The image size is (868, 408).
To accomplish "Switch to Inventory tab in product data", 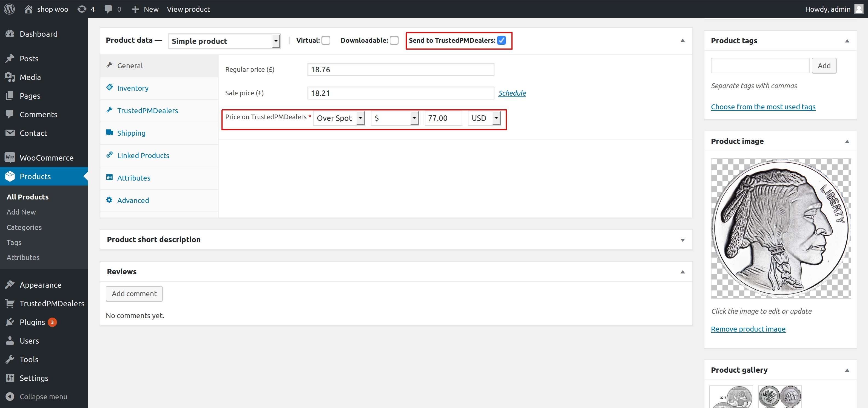I will pyautogui.click(x=132, y=87).
